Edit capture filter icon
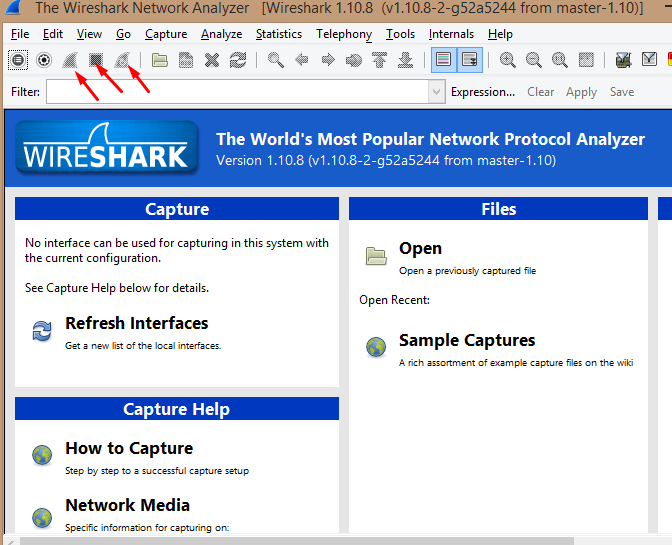The height and width of the screenshot is (545, 672). [623, 60]
